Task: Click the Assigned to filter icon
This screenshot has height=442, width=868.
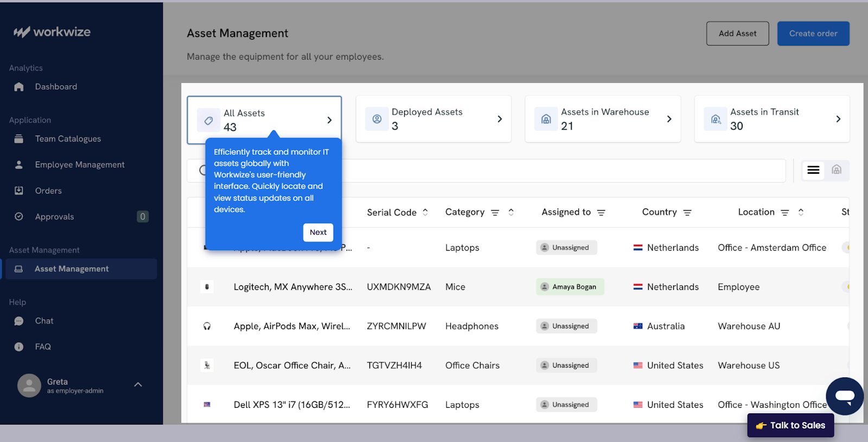Action: [601, 213]
